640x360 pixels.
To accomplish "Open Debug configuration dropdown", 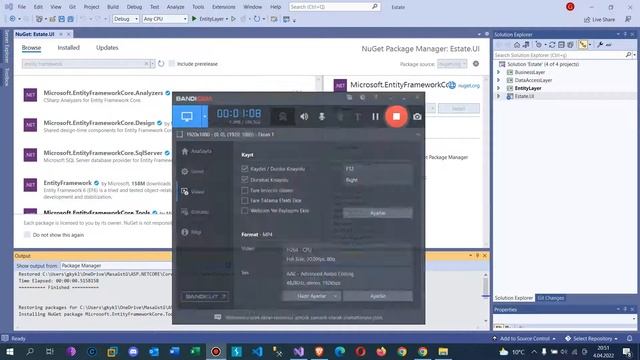I will 126,19.
